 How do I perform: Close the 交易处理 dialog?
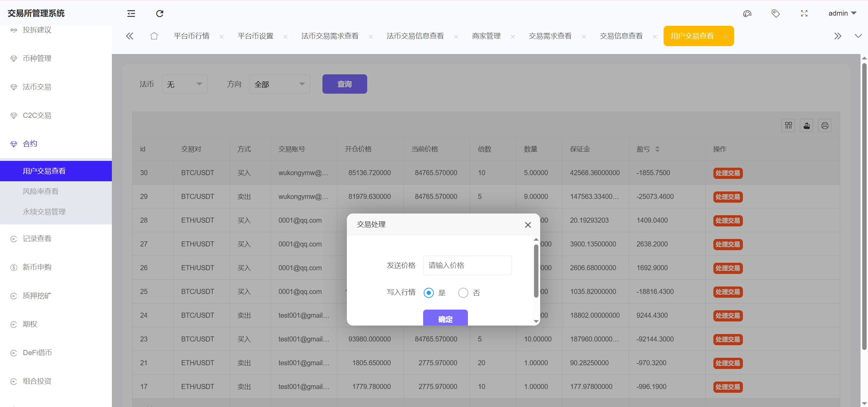pyautogui.click(x=528, y=225)
